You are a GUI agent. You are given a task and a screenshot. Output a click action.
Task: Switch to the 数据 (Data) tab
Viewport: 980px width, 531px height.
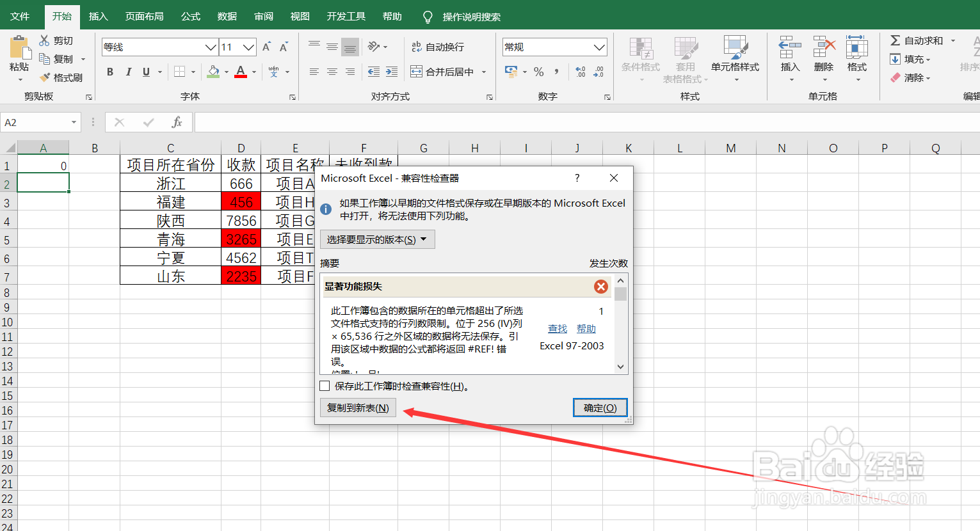(227, 16)
